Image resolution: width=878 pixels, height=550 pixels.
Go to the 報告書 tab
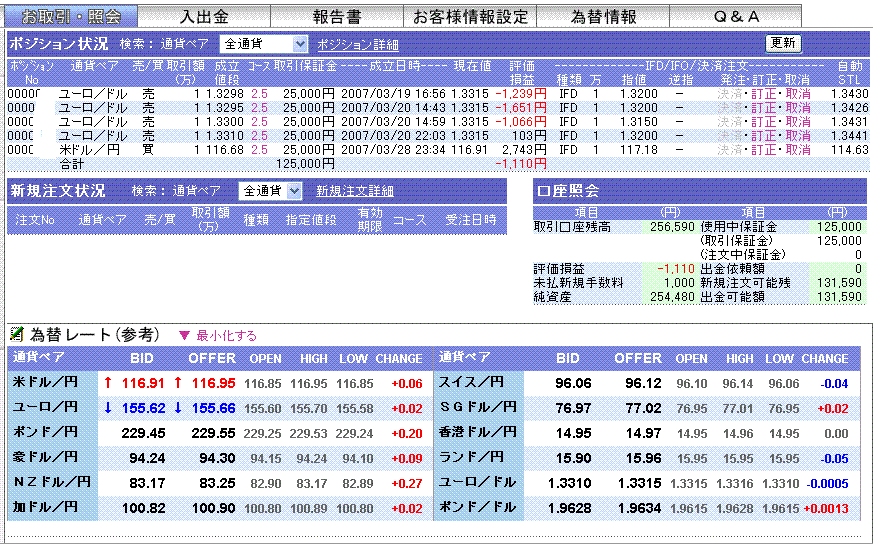click(337, 17)
